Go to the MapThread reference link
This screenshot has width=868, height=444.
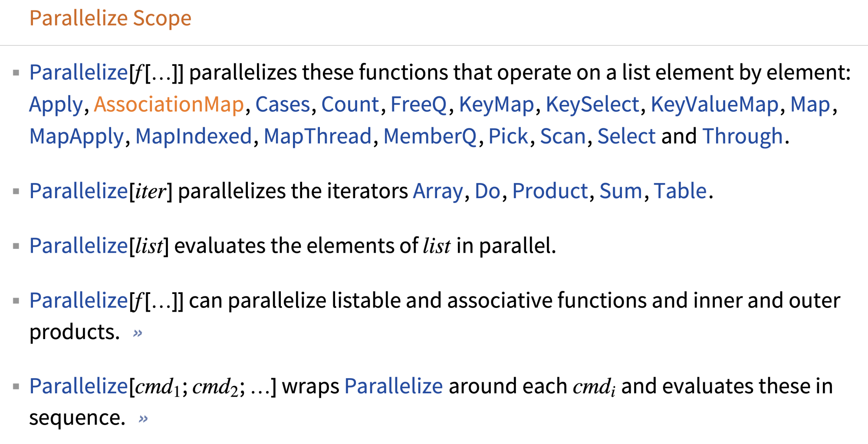[x=318, y=137]
